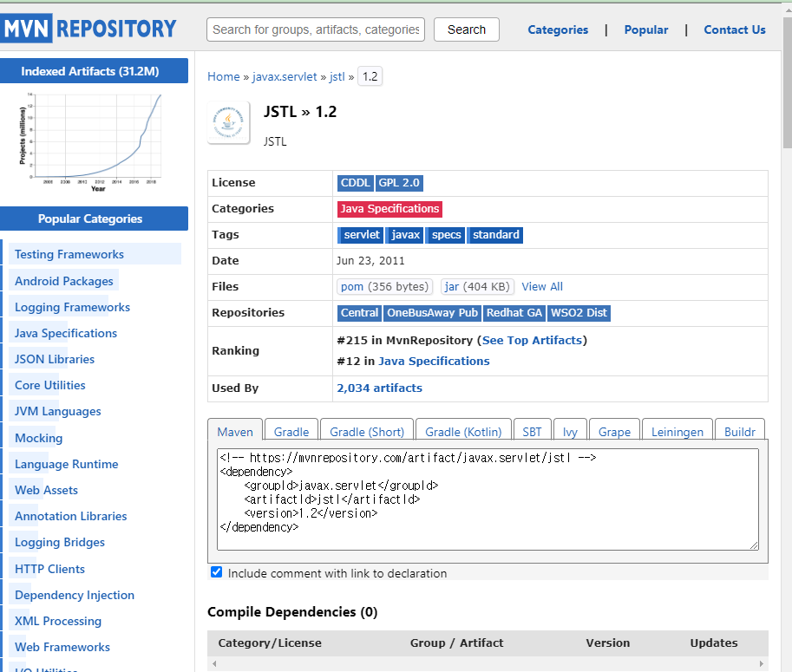Open Annotation Libraries category

71,517
